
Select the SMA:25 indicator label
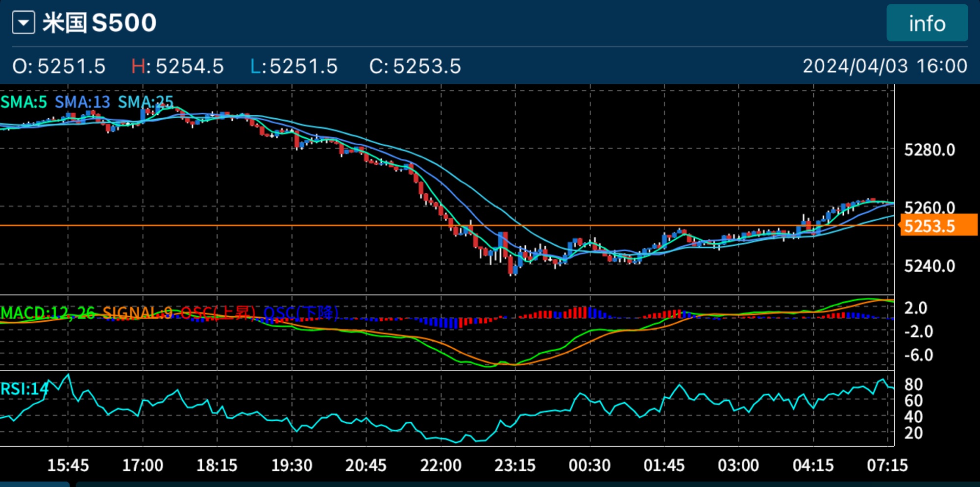click(x=146, y=102)
